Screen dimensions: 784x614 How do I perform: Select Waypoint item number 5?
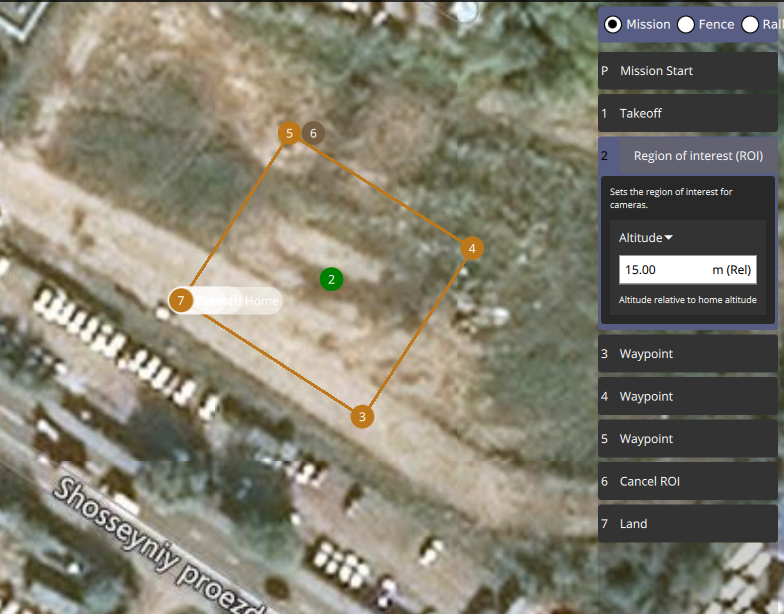point(688,439)
